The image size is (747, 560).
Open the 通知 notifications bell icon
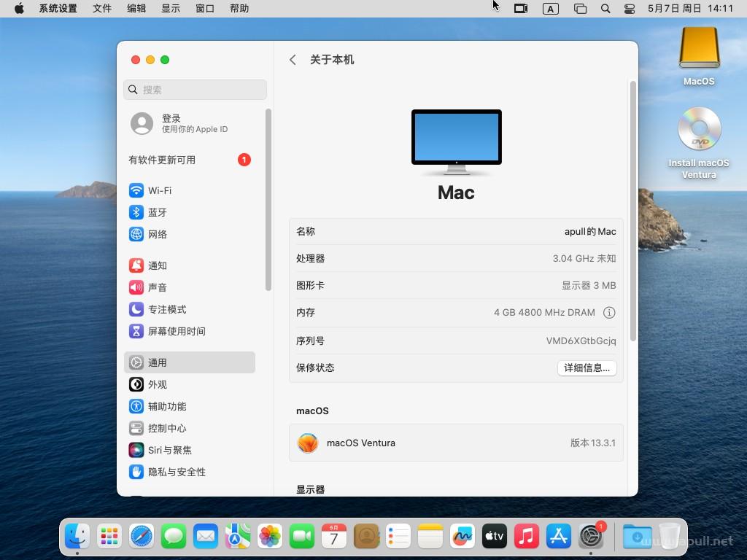pos(136,265)
